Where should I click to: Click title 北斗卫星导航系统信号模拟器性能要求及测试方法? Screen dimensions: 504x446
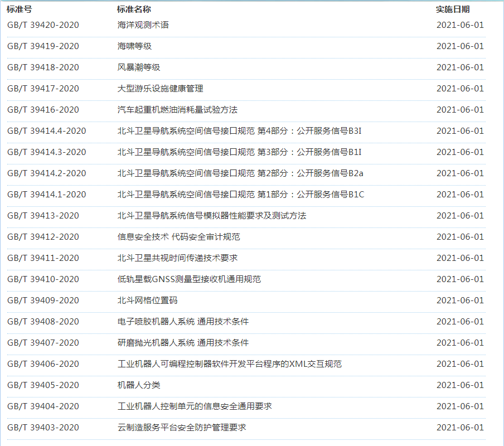click(x=212, y=216)
